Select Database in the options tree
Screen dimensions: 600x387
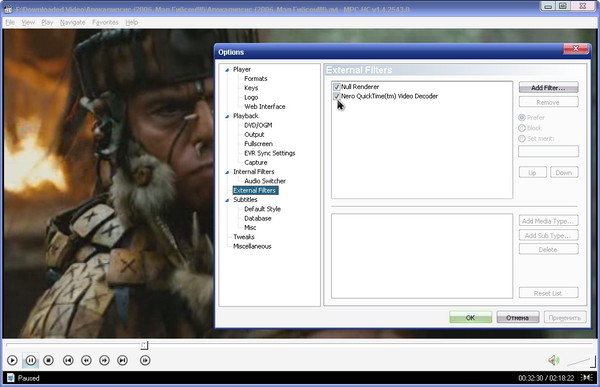(x=258, y=218)
